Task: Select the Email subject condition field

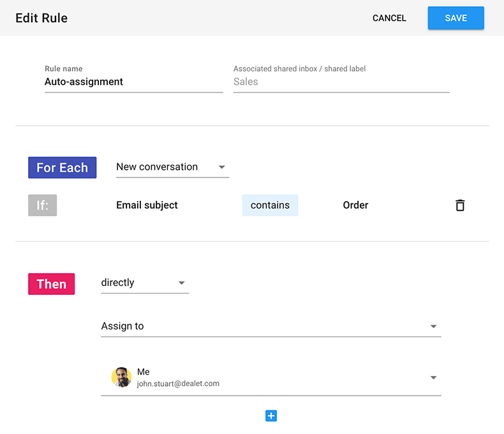Action: [147, 206]
